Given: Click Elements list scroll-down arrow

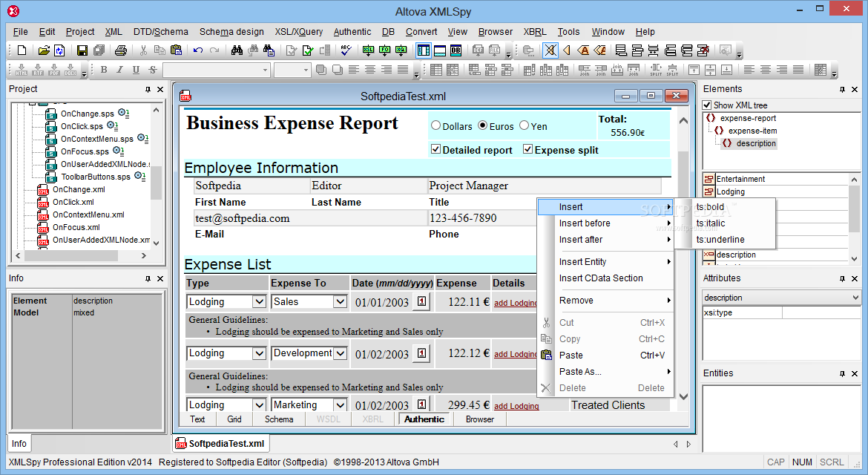Looking at the screenshot, I should click(855, 258).
